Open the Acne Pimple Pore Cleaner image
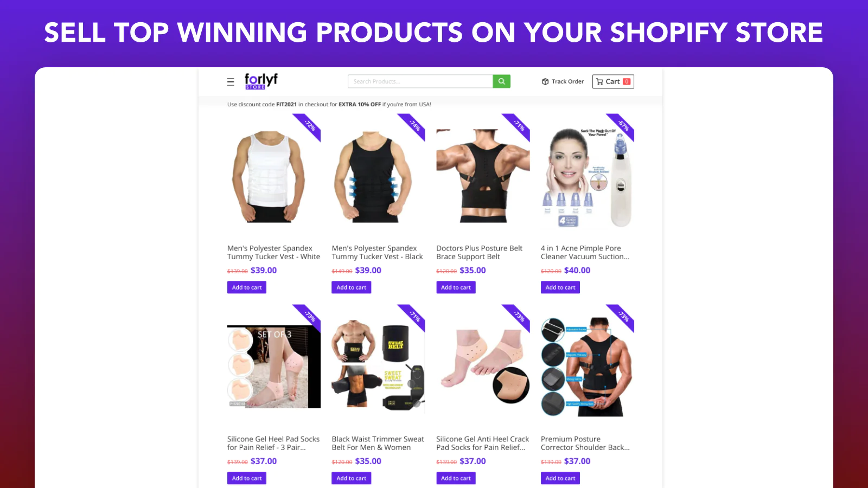868x488 pixels. (x=588, y=177)
